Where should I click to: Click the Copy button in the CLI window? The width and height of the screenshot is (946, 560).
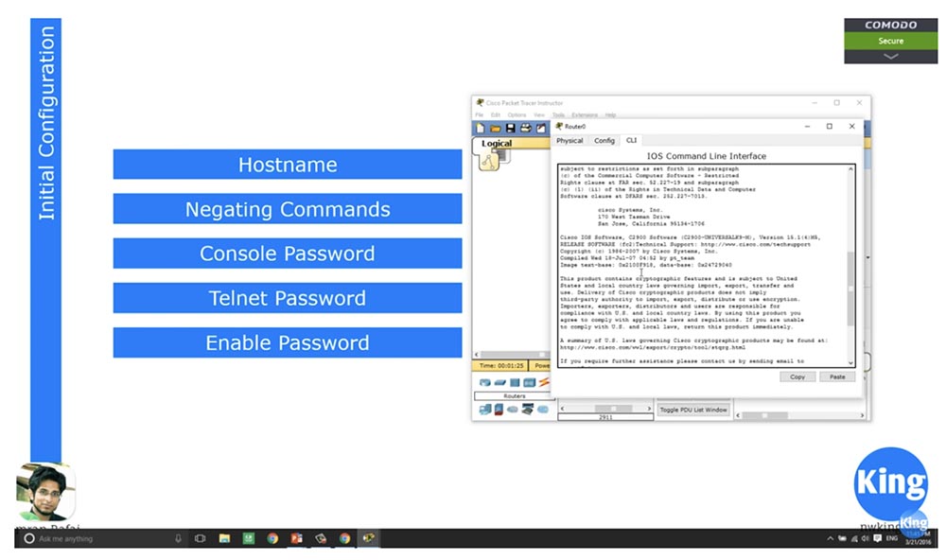click(797, 376)
